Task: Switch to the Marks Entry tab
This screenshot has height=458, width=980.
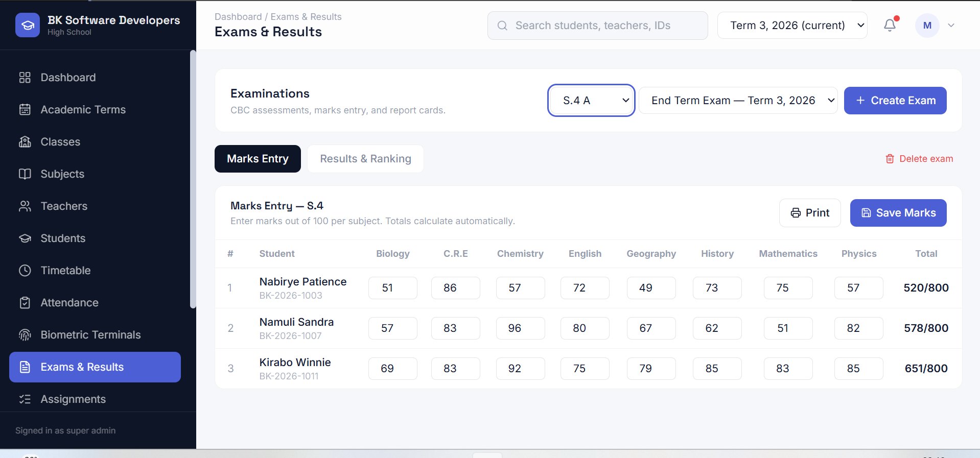Action: point(258,159)
